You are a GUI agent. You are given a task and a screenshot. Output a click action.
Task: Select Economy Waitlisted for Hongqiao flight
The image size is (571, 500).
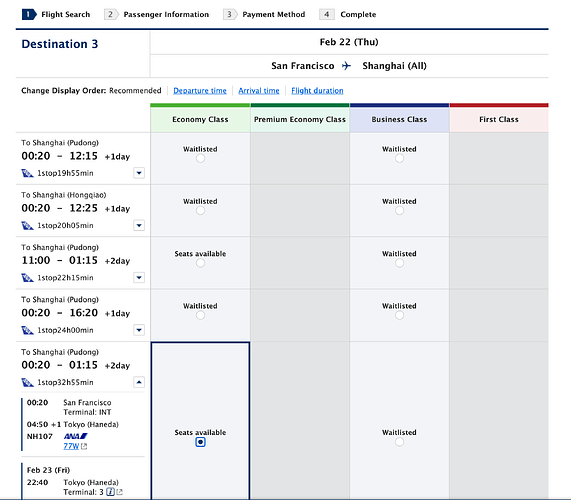[x=200, y=210]
